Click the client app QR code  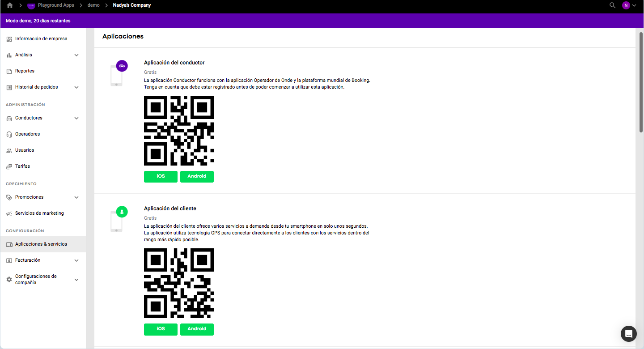[179, 283]
